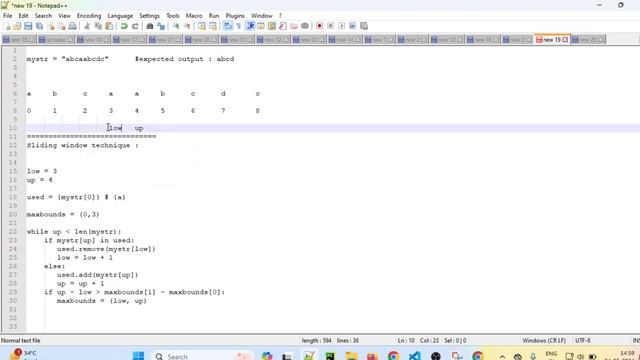Show hidden system tray icons chevron
The width and height of the screenshot is (640, 360).
click(502, 356)
